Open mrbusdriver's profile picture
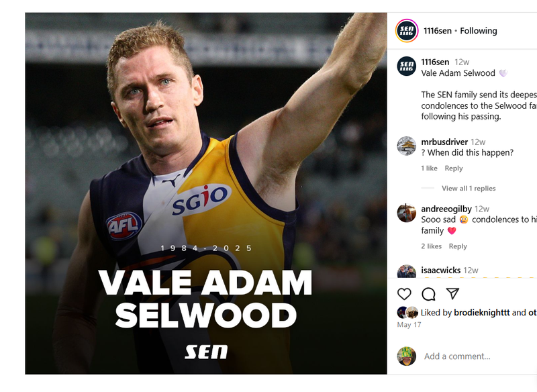 click(x=407, y=146)
